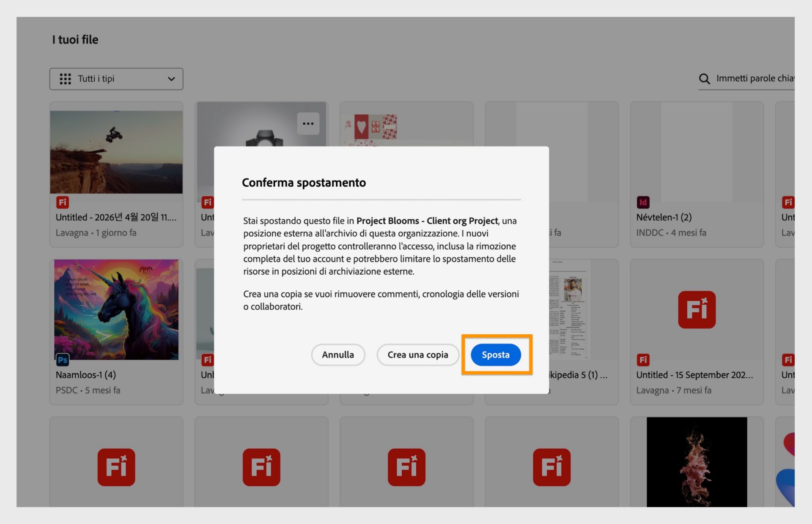812x524 pixels.
Task: Select the Naamloos-1 (4) file name
Action: (86, 375)
